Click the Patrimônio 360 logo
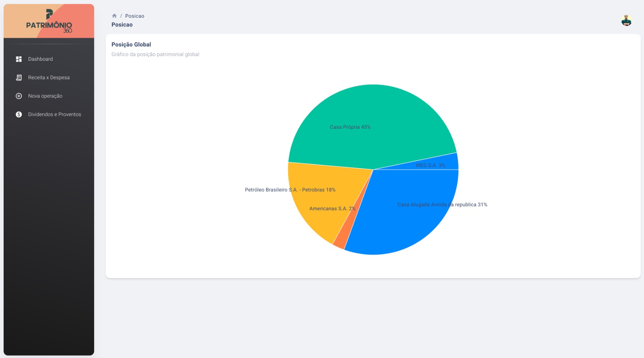This screenshot has height=358, width=644. [x=49, y=21]
